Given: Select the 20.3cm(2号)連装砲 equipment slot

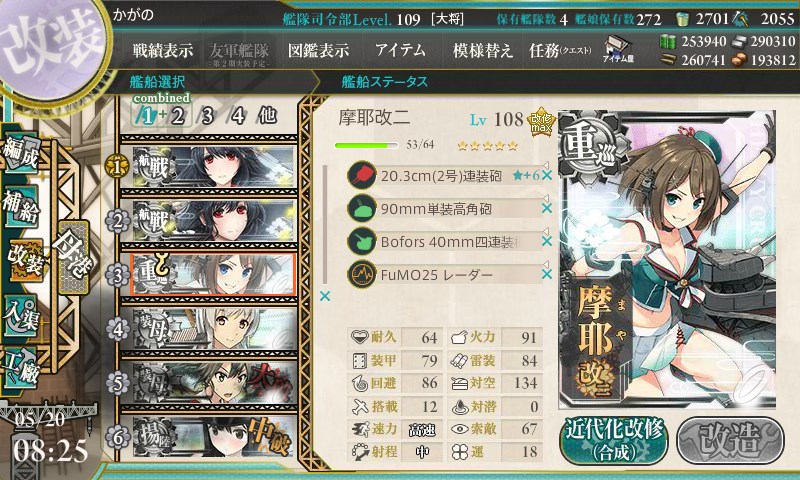Looking at the screenshot, I should point(445,175).
